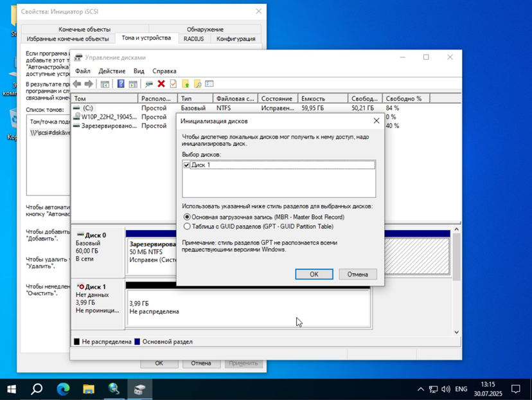Show hidden tray icons chevron
Image resolution: width=532 pixels, height=400 pixels.
coord(421,389)
